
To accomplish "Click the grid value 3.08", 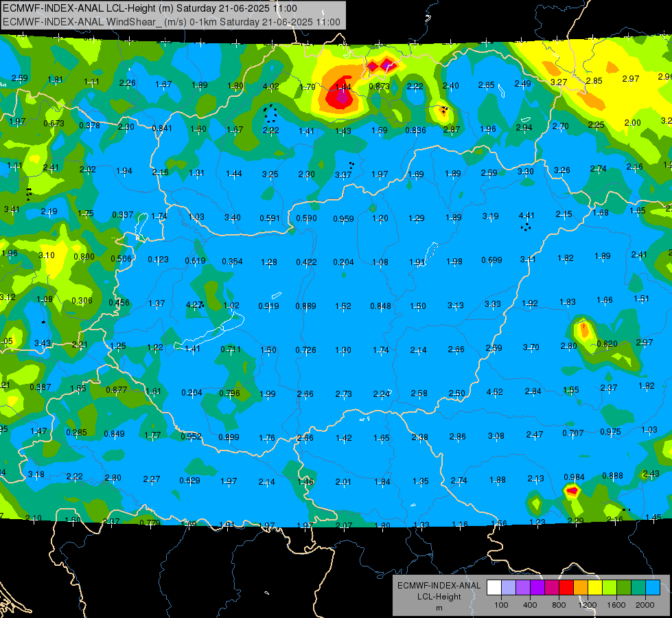I will 496,436.
